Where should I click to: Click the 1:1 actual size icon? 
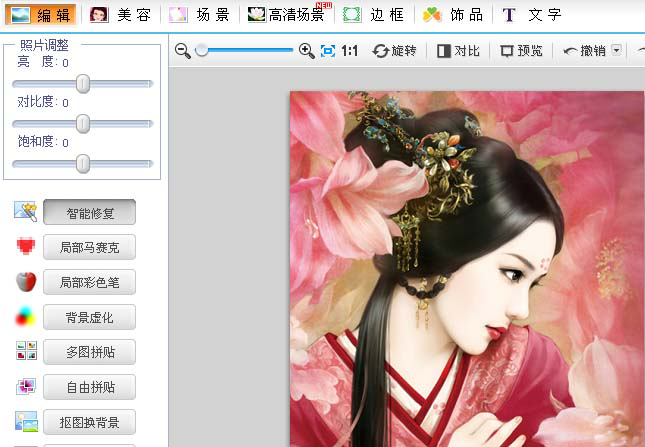click(350, 50)
